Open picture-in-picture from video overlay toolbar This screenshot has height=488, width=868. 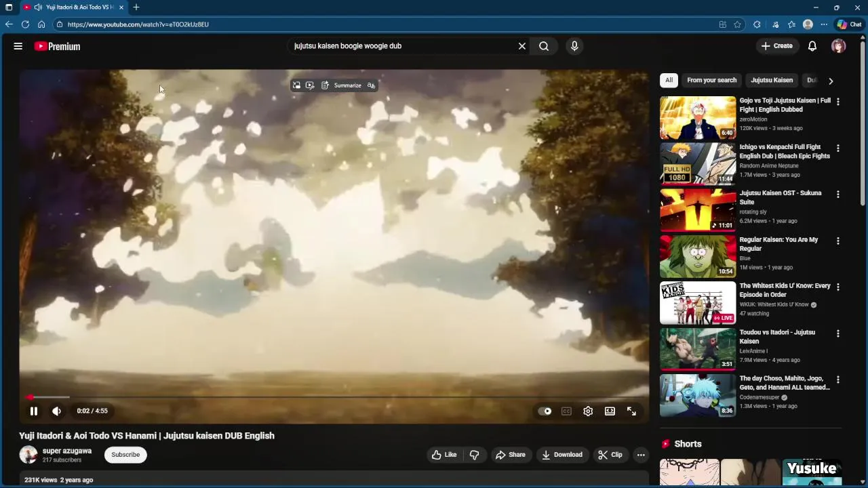296,85
